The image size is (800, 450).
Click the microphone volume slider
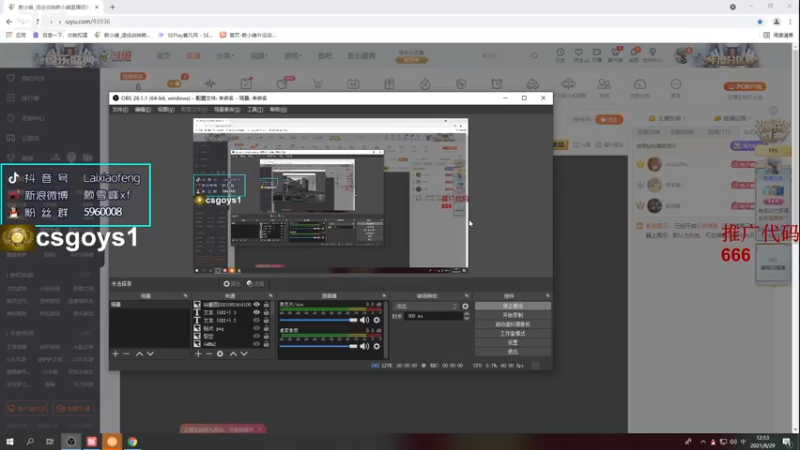[x=318, y=320]
